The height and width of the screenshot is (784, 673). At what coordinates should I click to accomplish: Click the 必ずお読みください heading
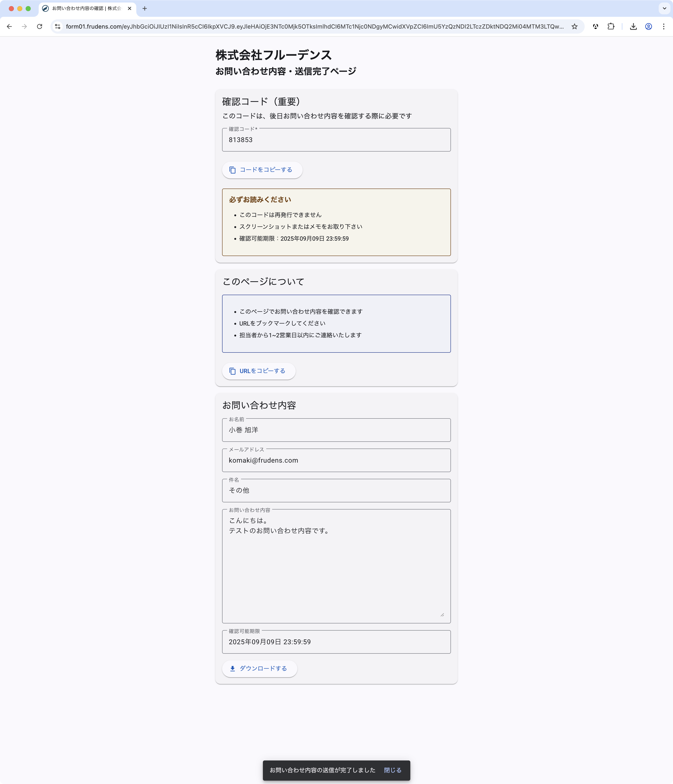[260, 199]
